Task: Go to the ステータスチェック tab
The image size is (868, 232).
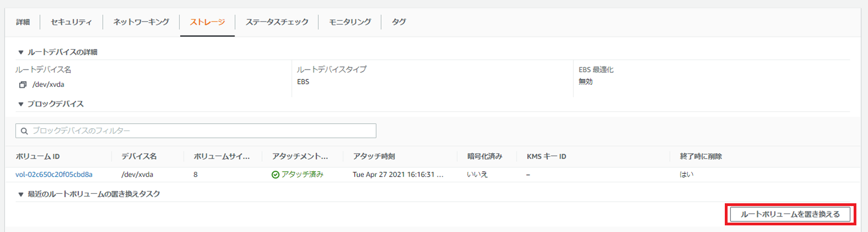Action: pyautogui.click(x=277, y=22)
